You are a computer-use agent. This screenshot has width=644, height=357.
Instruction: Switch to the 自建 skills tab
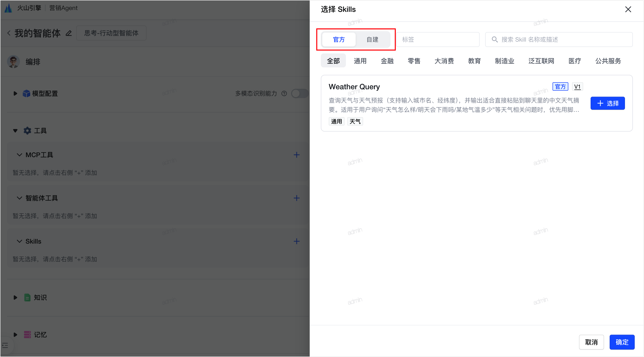[372, 40]
